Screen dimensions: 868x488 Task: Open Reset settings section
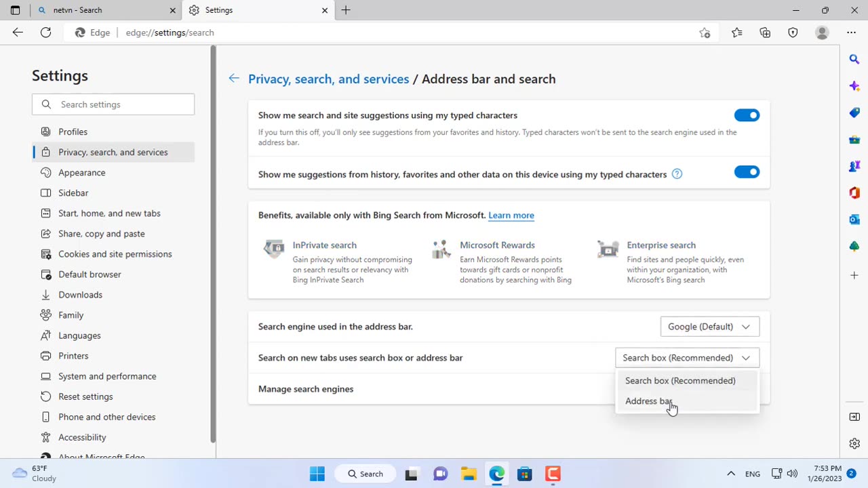pos(113,396)
